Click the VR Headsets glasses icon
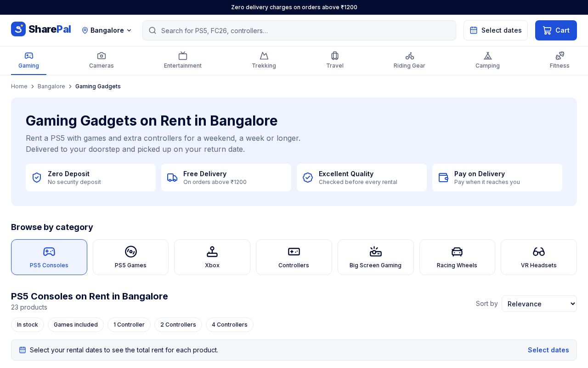The image size is (588, 368). tap(539, 252)
